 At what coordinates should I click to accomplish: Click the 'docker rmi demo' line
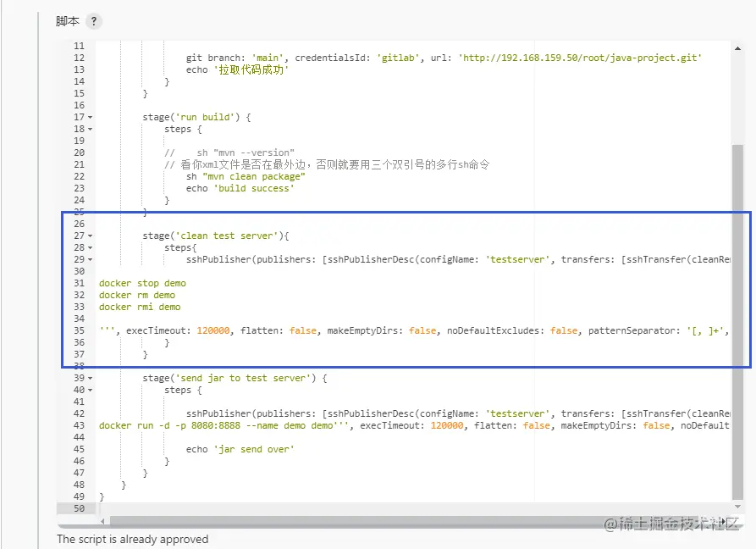click(x=140, y=308)
